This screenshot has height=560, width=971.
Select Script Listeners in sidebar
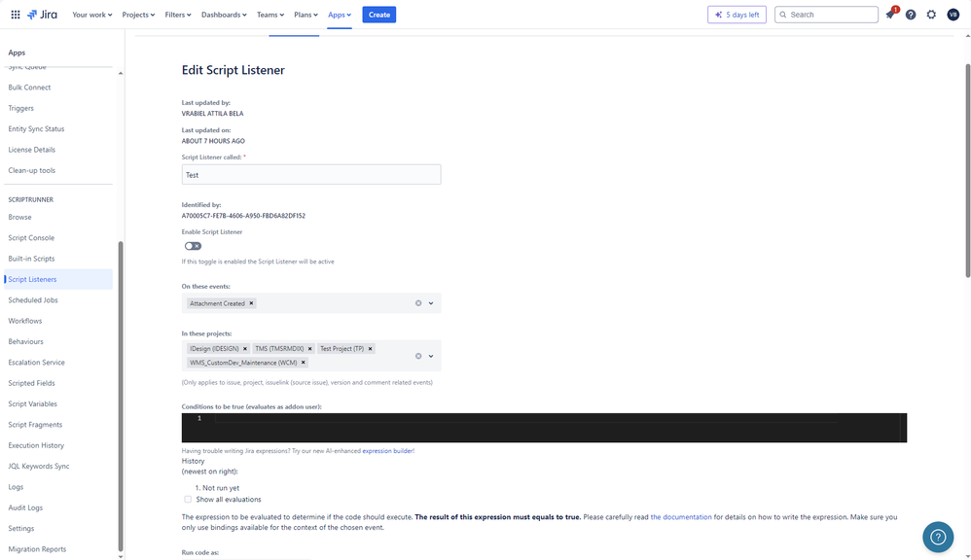(x=58, y=279)
